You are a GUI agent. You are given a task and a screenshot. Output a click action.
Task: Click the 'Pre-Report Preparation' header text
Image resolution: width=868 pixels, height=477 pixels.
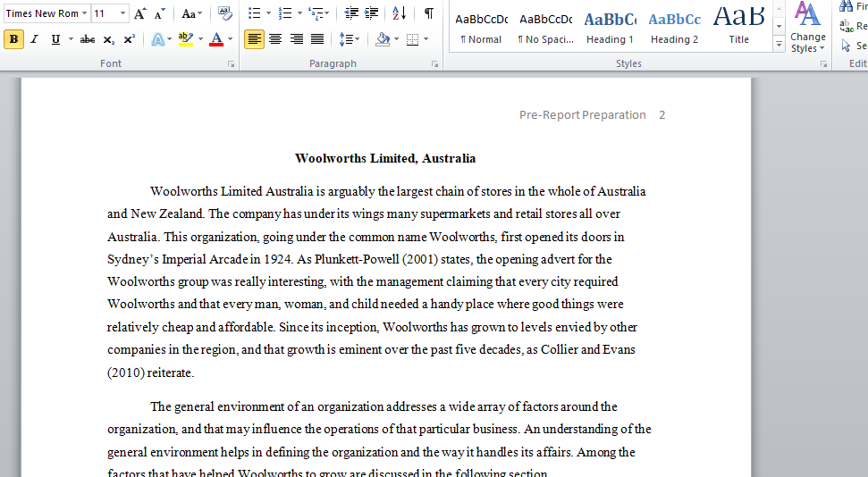pyautogui.click(x=582, y=115)
